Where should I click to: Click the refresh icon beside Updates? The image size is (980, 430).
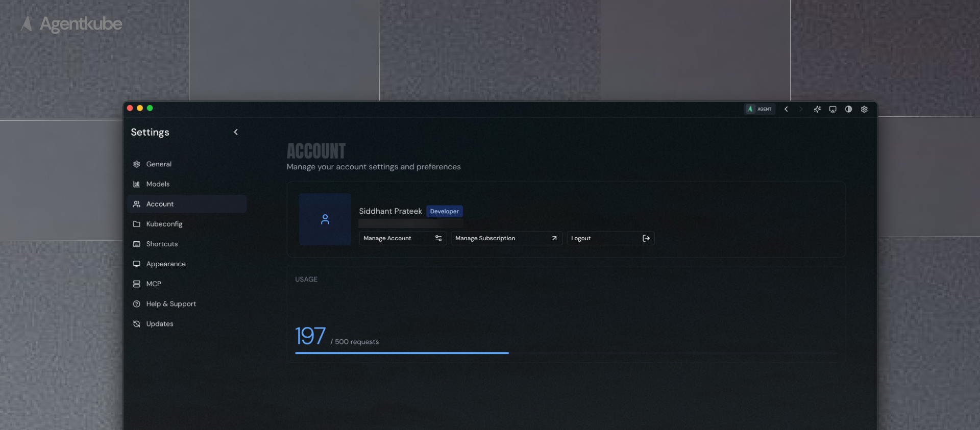click(136, 324)
